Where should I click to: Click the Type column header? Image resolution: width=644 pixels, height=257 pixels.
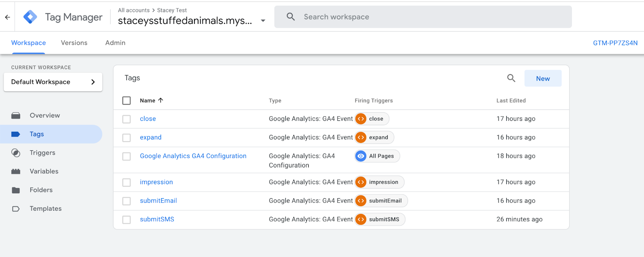[x=275, y=101]
